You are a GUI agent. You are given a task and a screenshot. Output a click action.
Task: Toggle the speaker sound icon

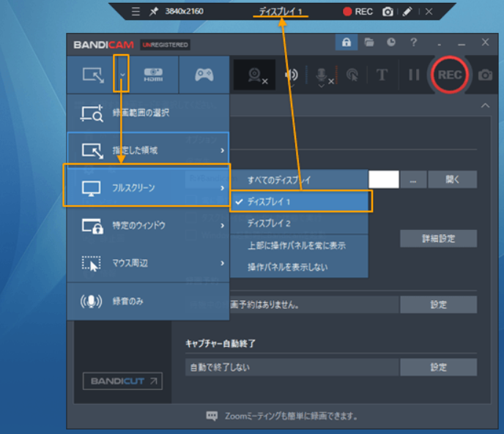292,75
